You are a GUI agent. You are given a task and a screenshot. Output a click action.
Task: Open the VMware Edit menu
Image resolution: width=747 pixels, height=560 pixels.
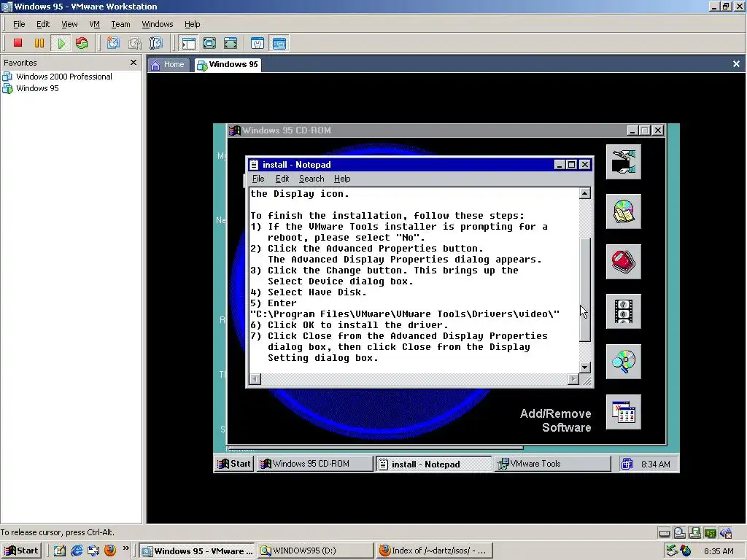pyautogui.click(x=43, y=24)
